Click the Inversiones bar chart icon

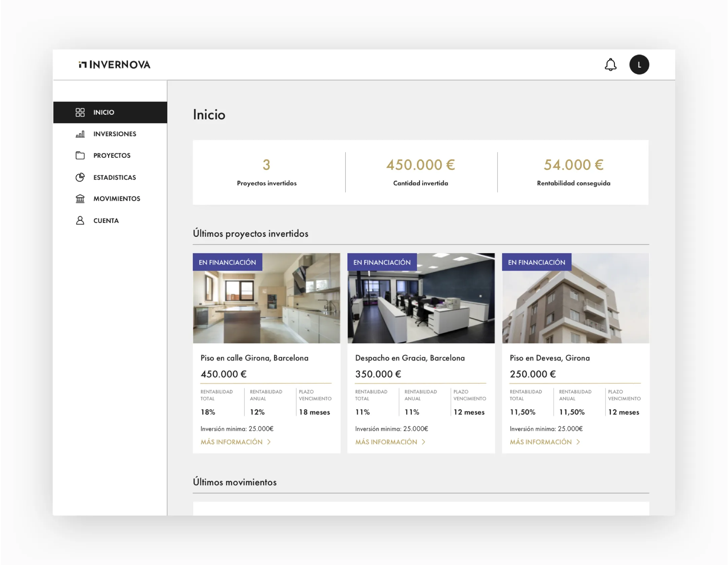(80, 134)
